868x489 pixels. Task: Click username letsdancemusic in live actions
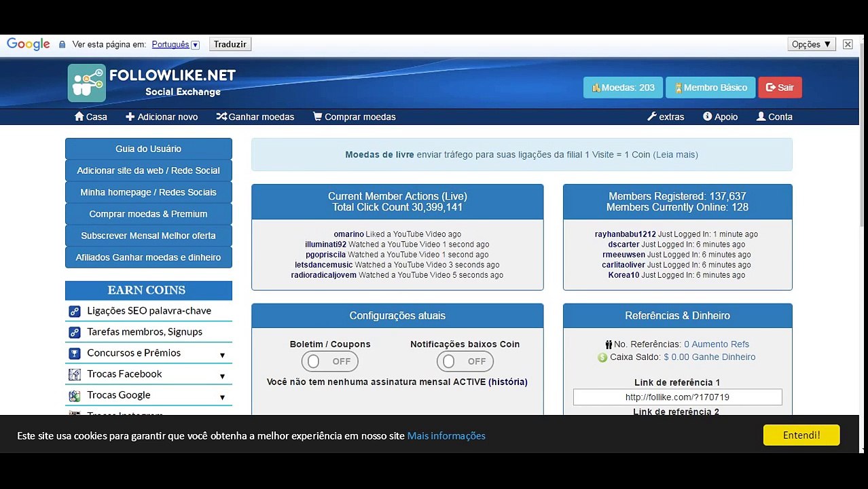[324, 265]
